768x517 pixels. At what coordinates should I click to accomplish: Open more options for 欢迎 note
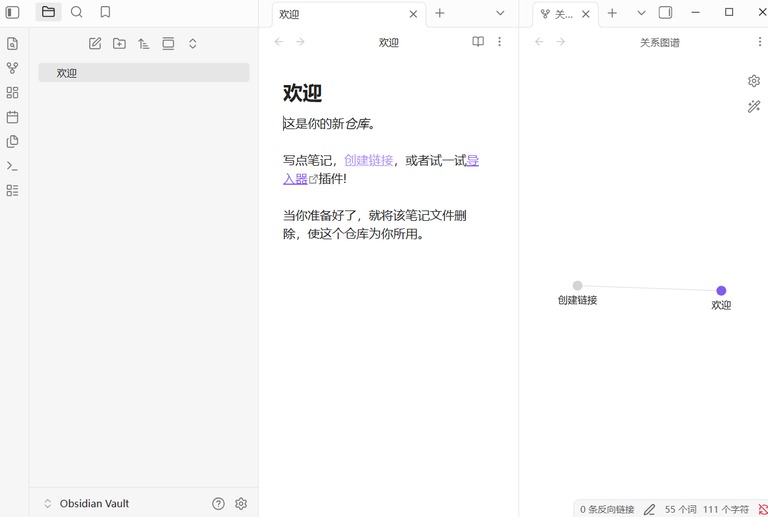[x=500, y=42]
